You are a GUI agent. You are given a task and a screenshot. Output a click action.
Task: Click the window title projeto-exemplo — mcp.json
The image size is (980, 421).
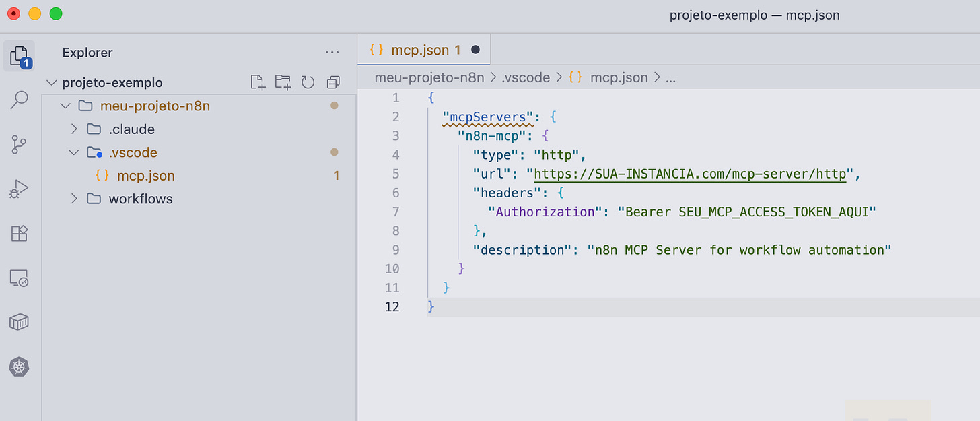pos(755,15)
